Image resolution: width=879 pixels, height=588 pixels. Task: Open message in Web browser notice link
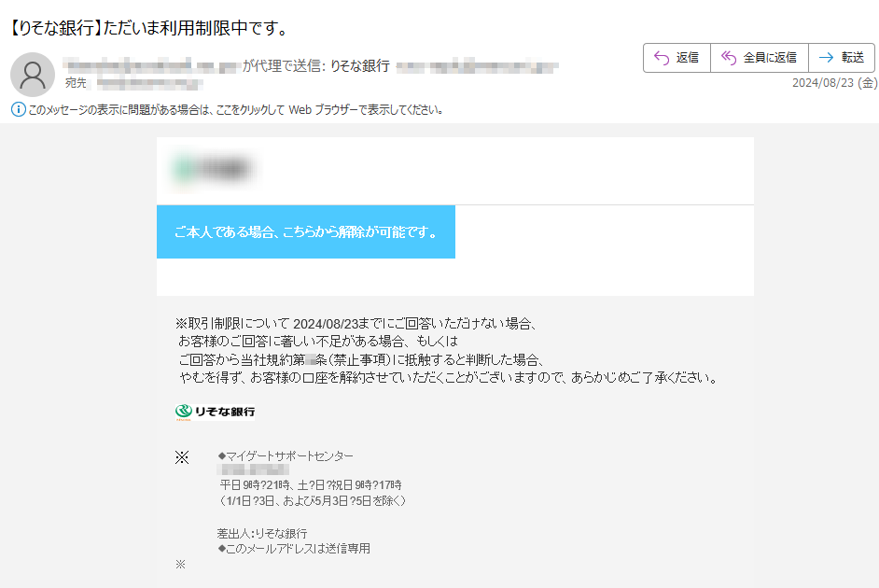pos(235,110)
